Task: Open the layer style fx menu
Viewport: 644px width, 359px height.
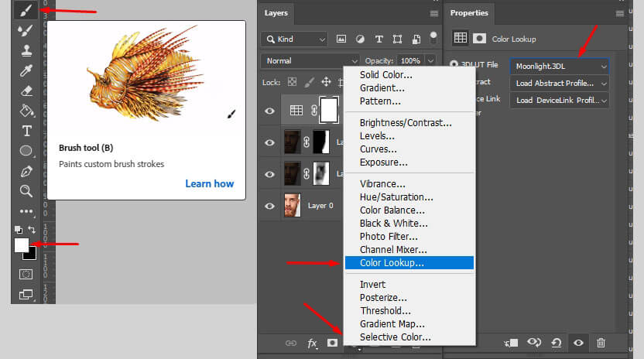Action: [312, 343]
